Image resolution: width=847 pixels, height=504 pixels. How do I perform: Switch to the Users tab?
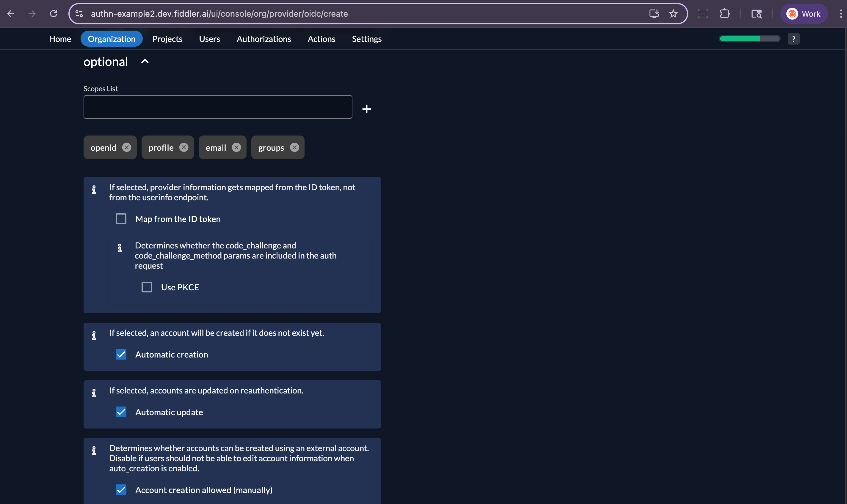tap(209, 39)
